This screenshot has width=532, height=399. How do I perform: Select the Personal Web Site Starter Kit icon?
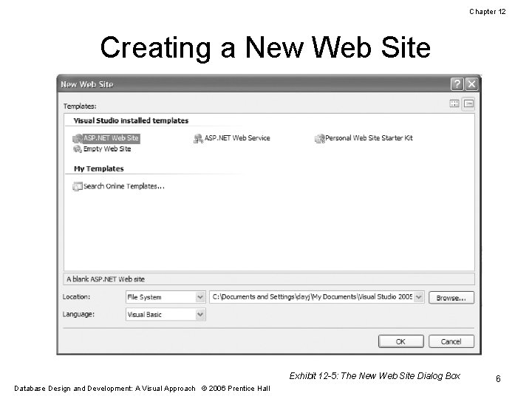click(320, 138)
